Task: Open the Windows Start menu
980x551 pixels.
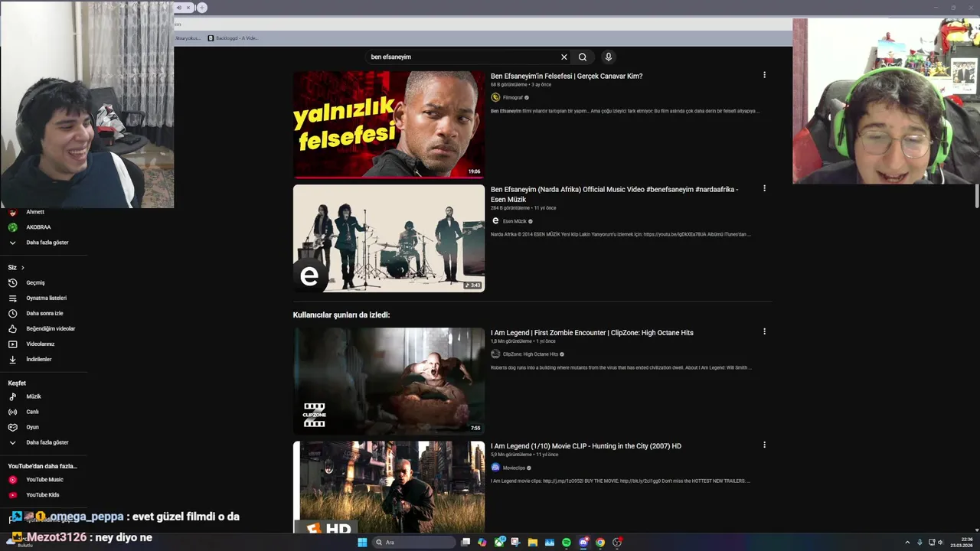Action: point(362,543)
